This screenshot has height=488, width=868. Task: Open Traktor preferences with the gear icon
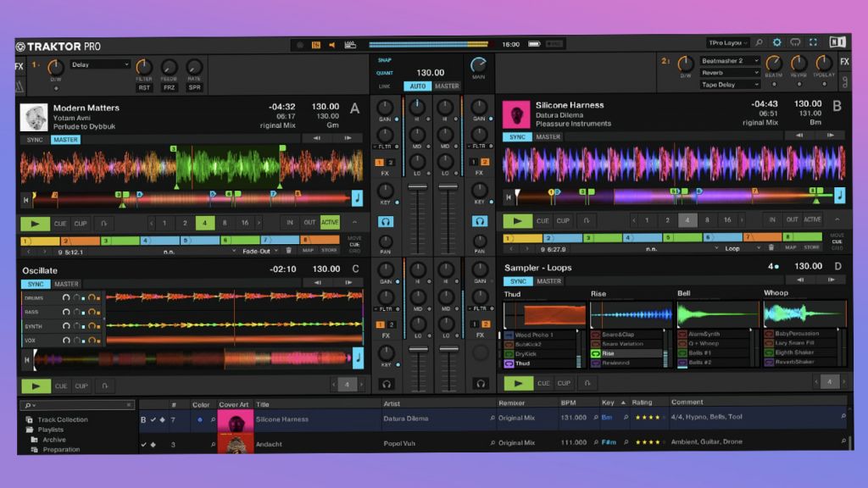777,42
